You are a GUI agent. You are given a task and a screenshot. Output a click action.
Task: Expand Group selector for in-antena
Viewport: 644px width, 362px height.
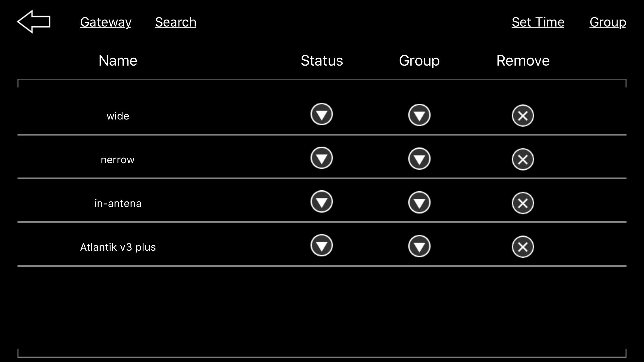pyautogui.click(x=419, y=203)
